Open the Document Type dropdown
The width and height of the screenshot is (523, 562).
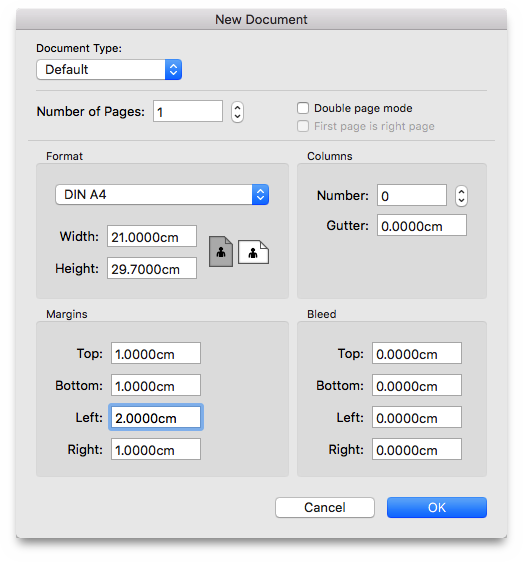point(109,70)
